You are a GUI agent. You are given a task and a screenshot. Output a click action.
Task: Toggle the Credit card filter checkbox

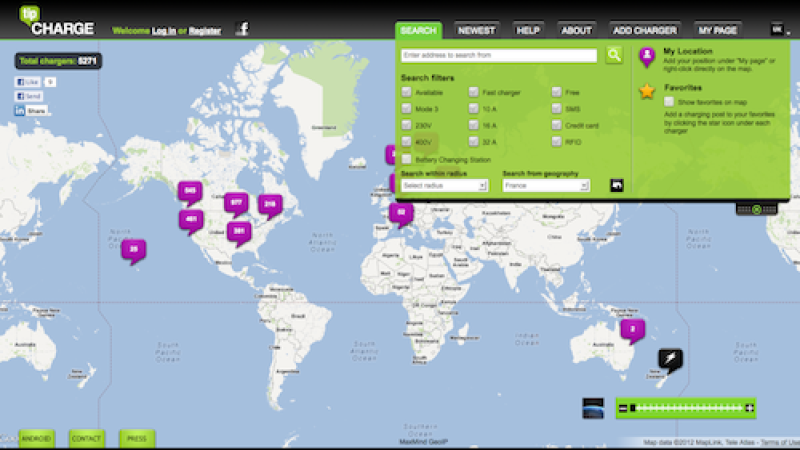point(557,124)
